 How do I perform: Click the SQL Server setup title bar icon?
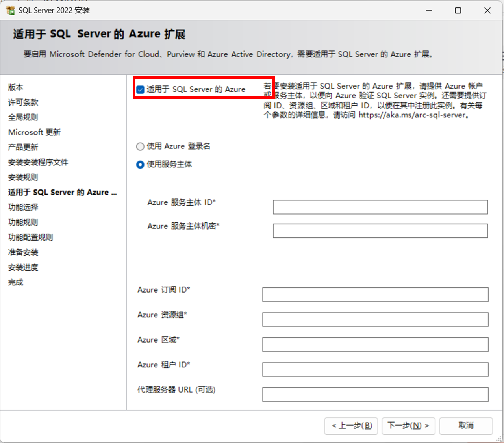(x=10, y=10)
